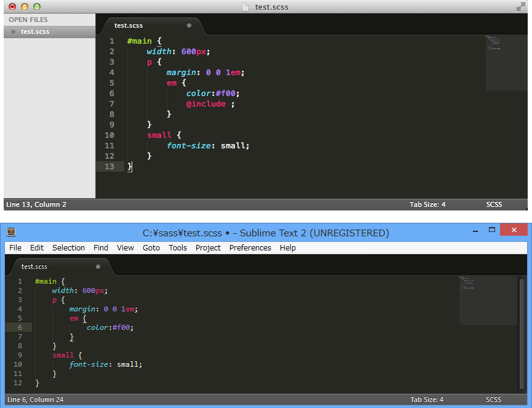Click the fullscreen arrows icon in the macOS title bar

pyautogui.click(x=521, y=7)
